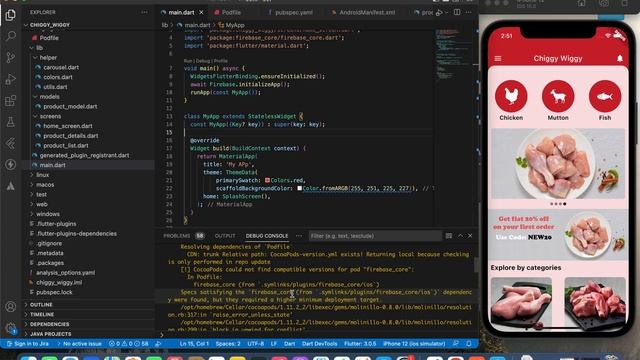This screenshot has height=360, width=640.
Task: Click the split editor icon
Action: click(457, 13)
